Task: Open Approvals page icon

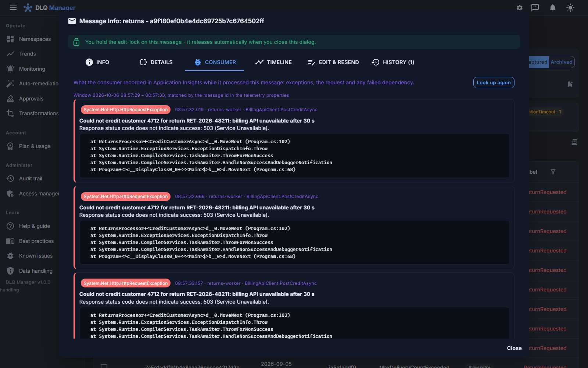Action: pyautogui.click(x=10, y=99)
